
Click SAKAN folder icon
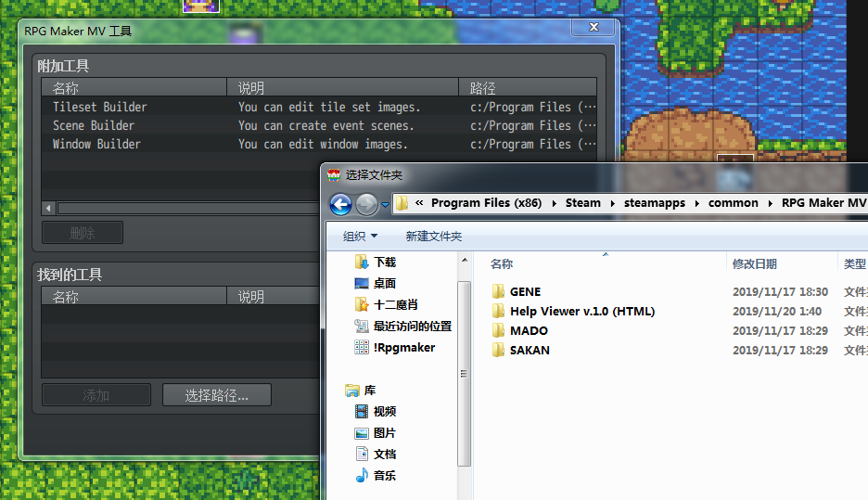click(x=498, y=350)
